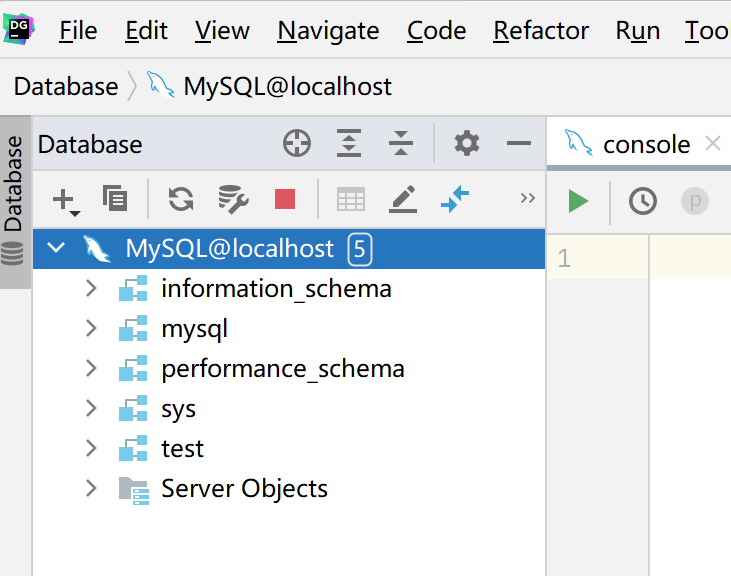The width and height of the screenshot is (731, 576).
Task: Open the New data source plus dropdown
Action: [x=65, y=201]
